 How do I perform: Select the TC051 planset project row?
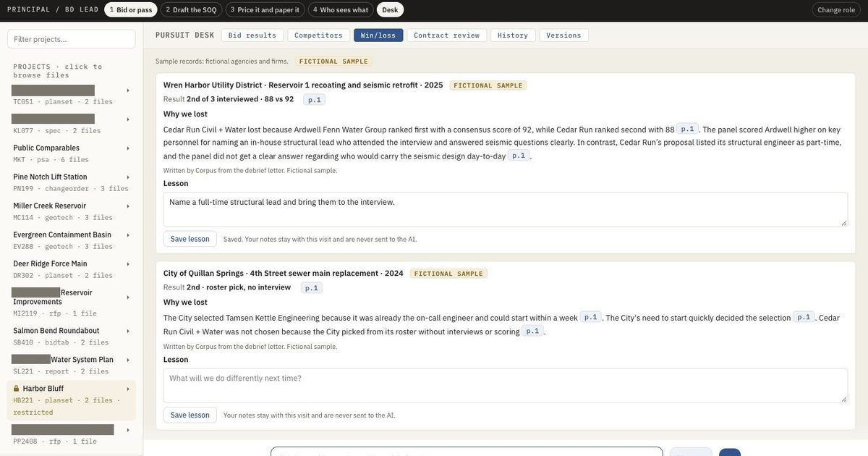[72, 96]
